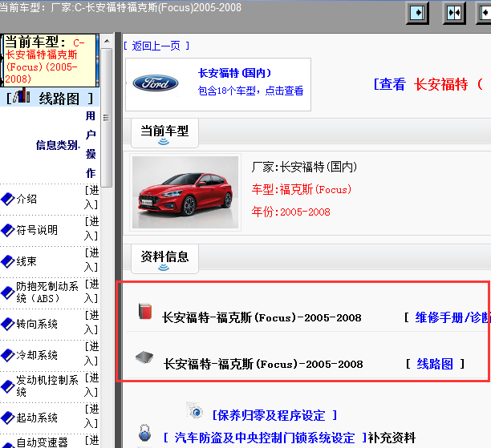
Task: Select 转向系统 in the sidebar list
Action: point(37,324)
